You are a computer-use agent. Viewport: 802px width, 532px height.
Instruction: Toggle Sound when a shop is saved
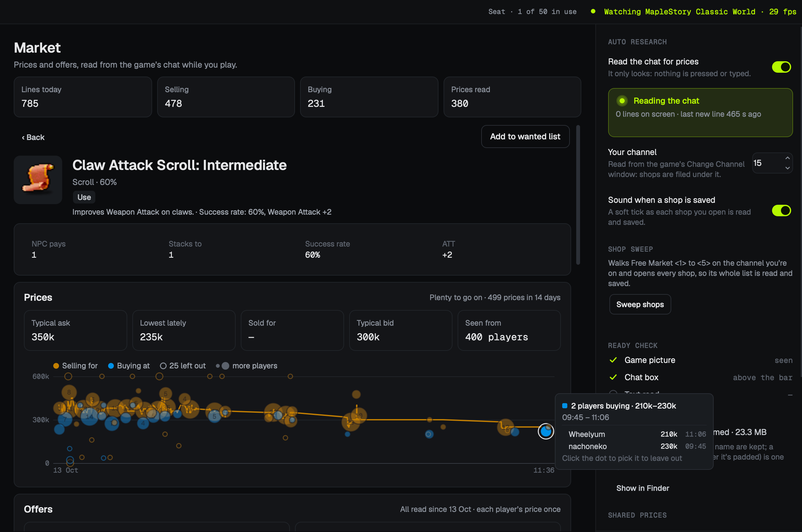781,211
